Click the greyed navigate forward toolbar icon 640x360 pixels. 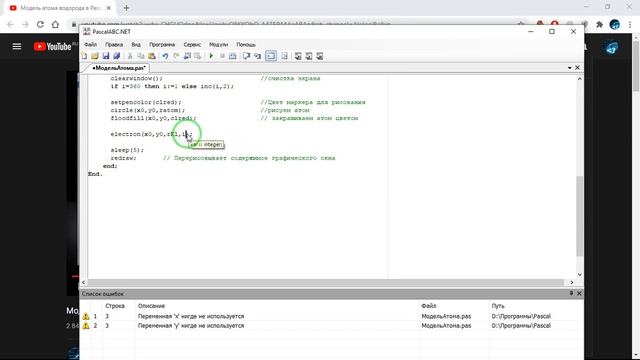click(x=198, y=56)
